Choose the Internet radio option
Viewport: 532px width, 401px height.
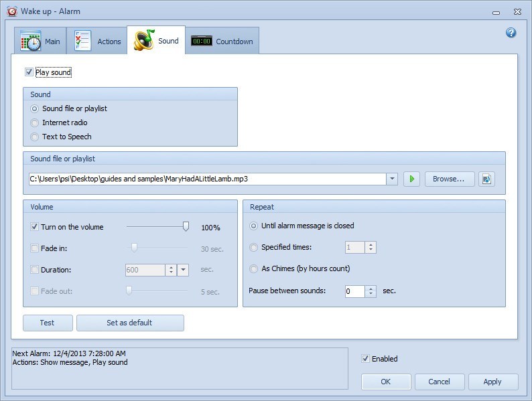pyautogui.click(x=34, y=123)
